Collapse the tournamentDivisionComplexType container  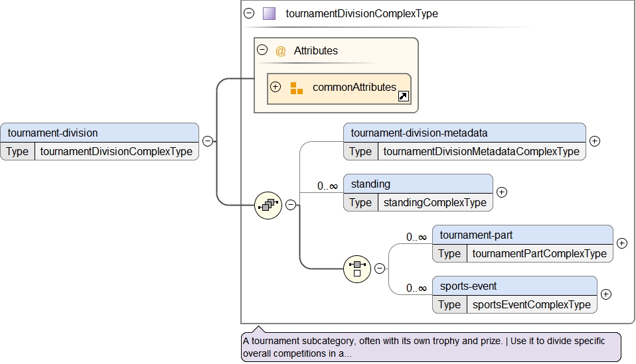tap(249, 13)
